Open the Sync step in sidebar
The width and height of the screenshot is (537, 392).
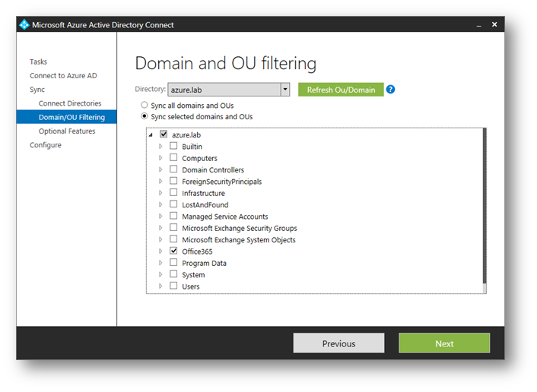[x=37, y=90]
